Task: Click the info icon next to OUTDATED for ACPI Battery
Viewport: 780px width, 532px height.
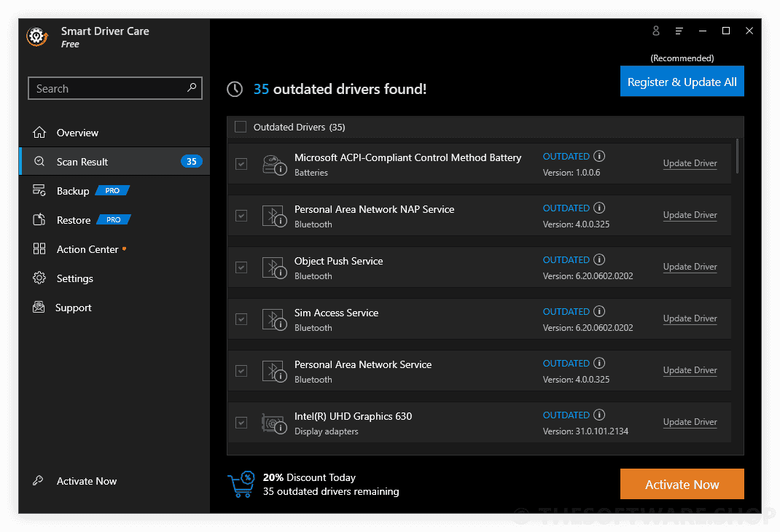Action: [599, 156]
